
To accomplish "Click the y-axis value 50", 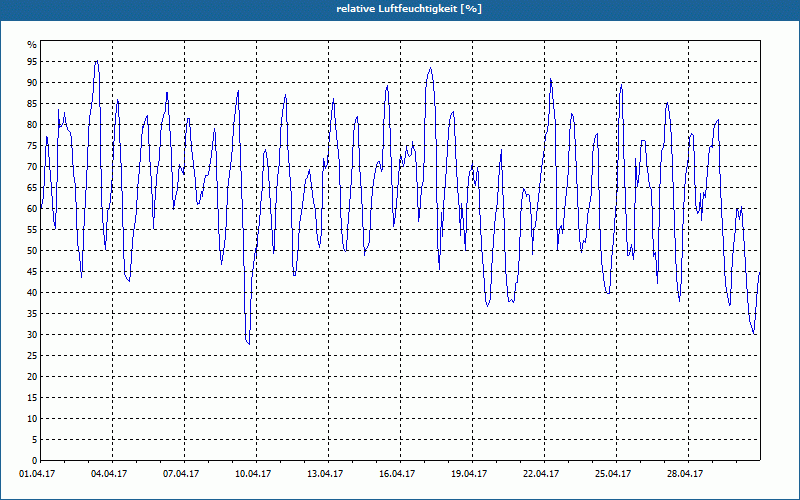I will pos(32,251).
